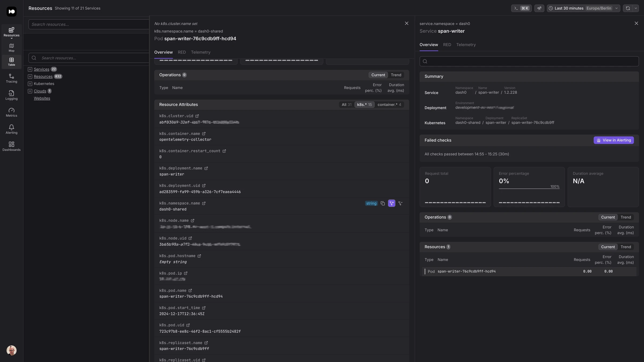Viewport: 644px width, 362px height.
Task: Open the Logging section in sidebar
Action: click(11, 95)
